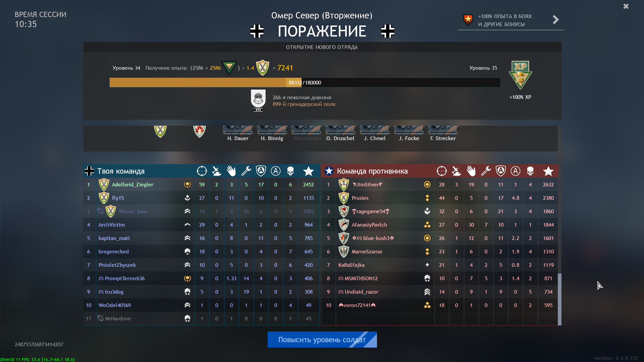Click the kills crosshair icon in your team header
Screen dimensions: 644x362
[x=202, y=171]
